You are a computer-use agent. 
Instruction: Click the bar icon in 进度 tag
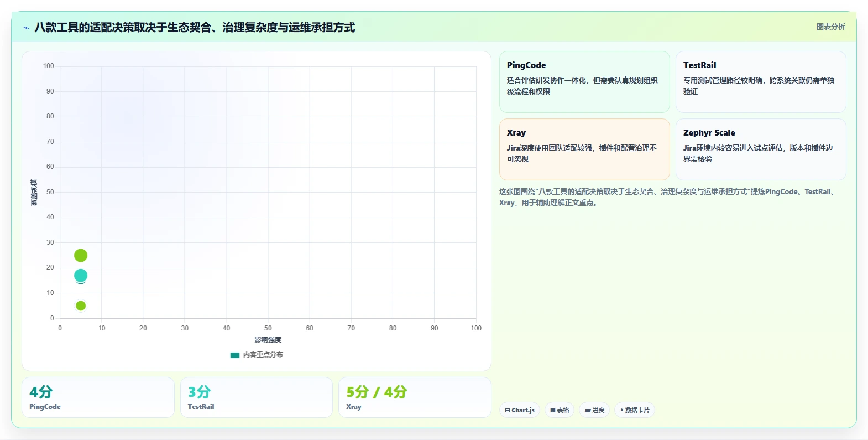(587, 410)
